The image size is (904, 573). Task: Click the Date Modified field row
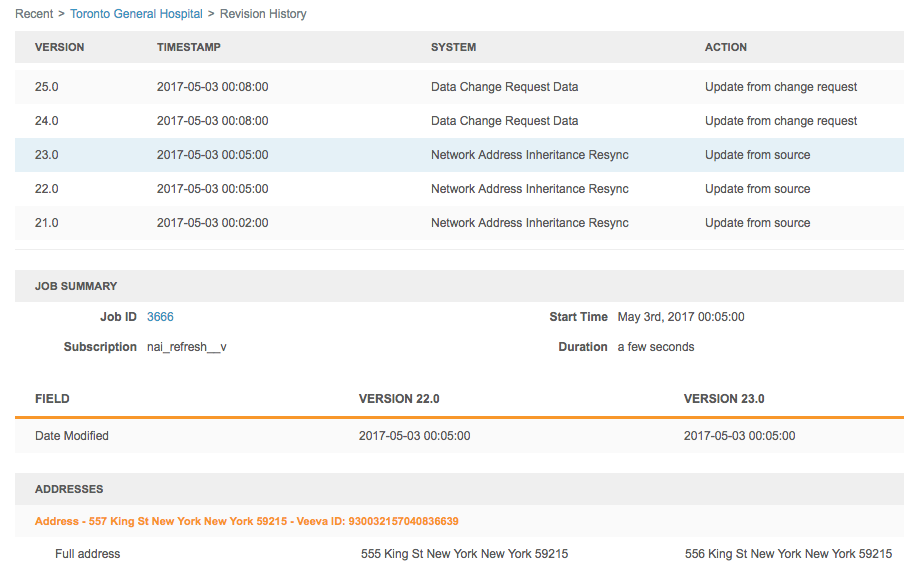pyautogui.click(x=72, y=436)
